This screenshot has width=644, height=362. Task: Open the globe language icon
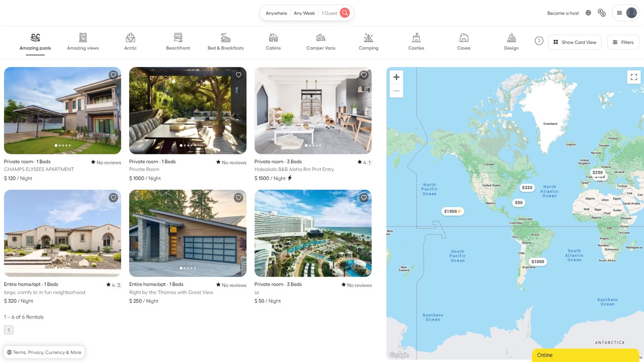pos(588,13)
